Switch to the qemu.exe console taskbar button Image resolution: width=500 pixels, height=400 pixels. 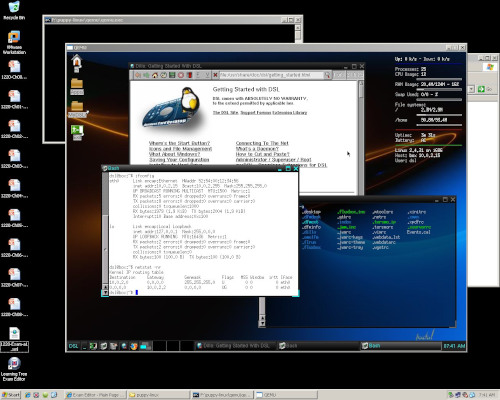pyautogui.click(x=222, y=395)
